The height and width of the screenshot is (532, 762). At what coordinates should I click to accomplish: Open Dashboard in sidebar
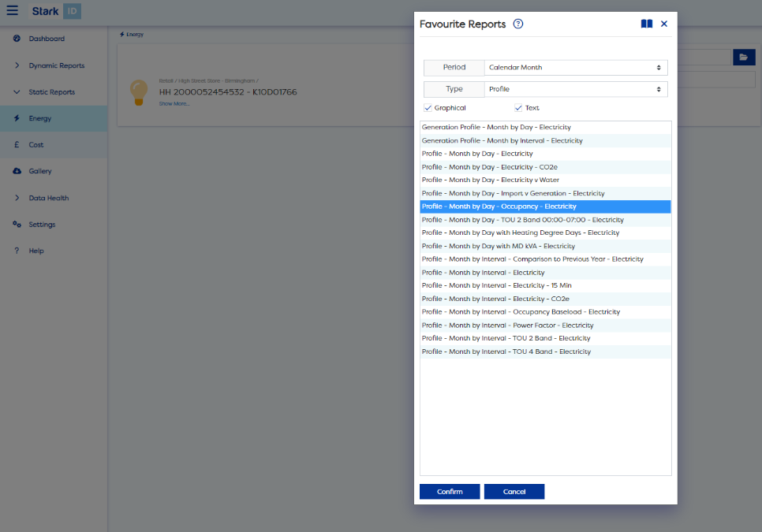click(x=47, y=39)
